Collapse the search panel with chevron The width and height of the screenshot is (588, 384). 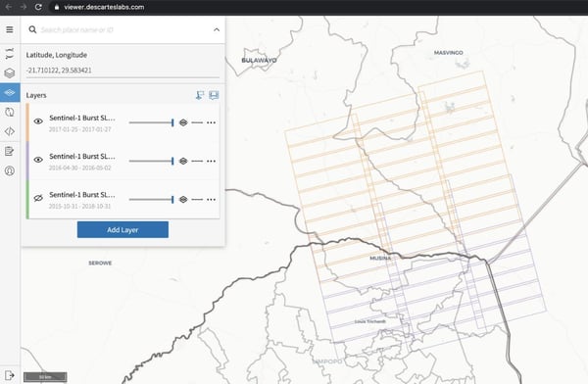coord(217,29)
